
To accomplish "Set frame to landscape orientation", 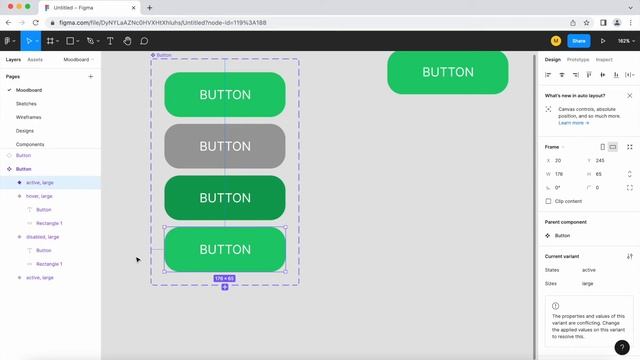I will click(613, 147).
